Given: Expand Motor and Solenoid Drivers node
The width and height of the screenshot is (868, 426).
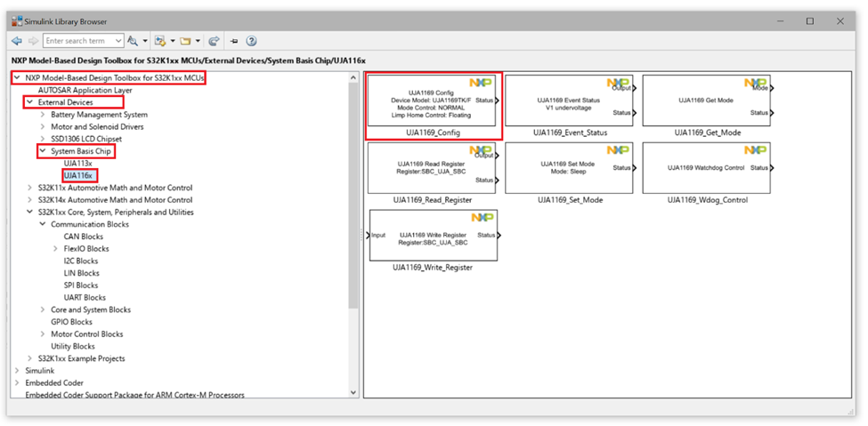Looking at the screenshot, I should pyautogui.click(x=43, y=126).
